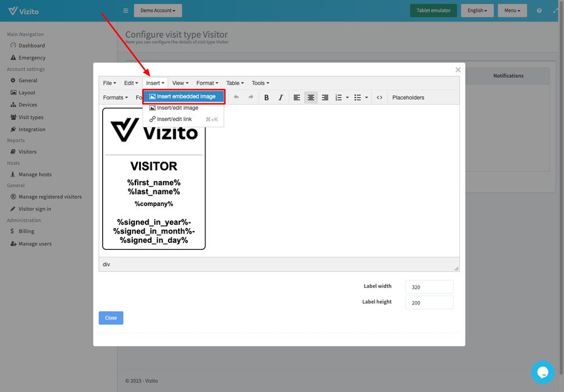Align text to the left
Viewport: 564px width, 392px height.
297,98
